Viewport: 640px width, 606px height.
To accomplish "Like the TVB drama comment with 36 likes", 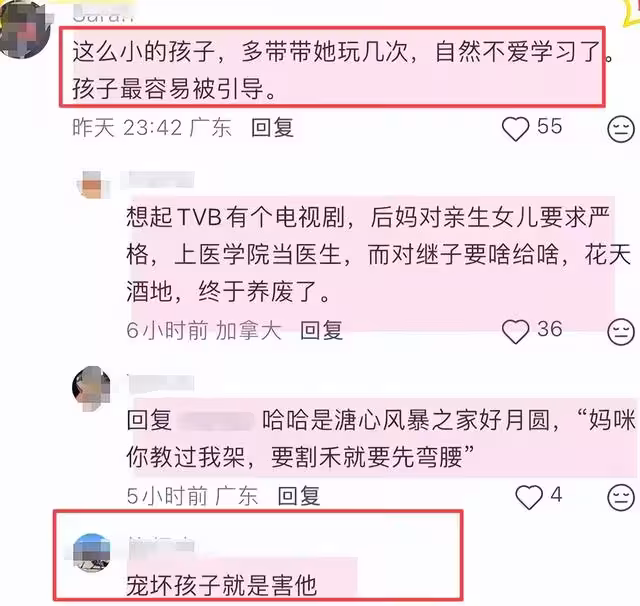I will pyautogui.click(x=515, y=331).
